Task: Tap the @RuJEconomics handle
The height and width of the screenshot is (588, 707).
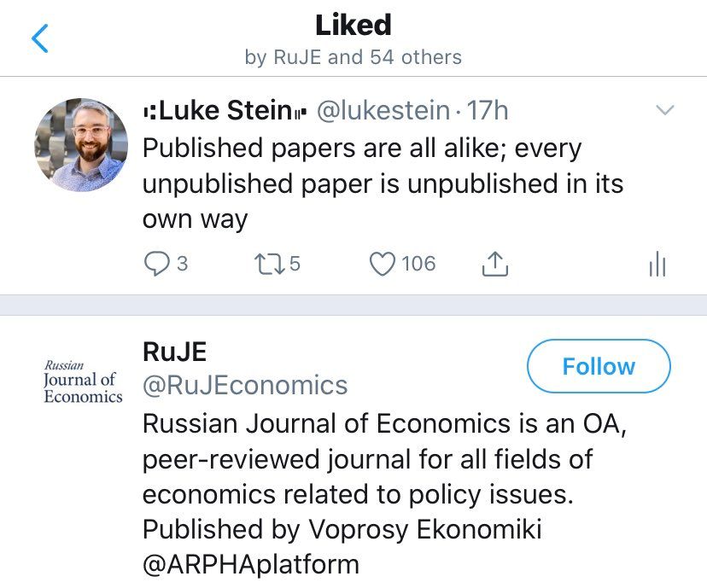Action: pyautogui.click(x=245, y=385)
